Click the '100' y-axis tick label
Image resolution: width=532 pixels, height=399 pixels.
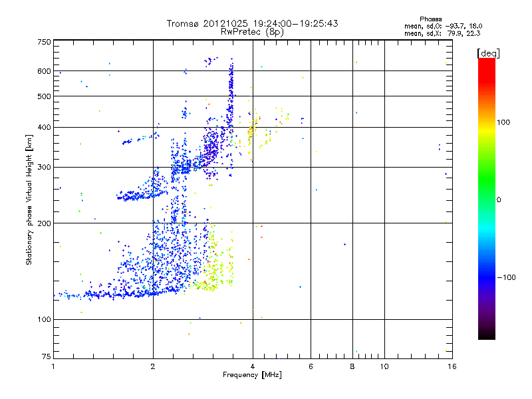click(45, 320)
